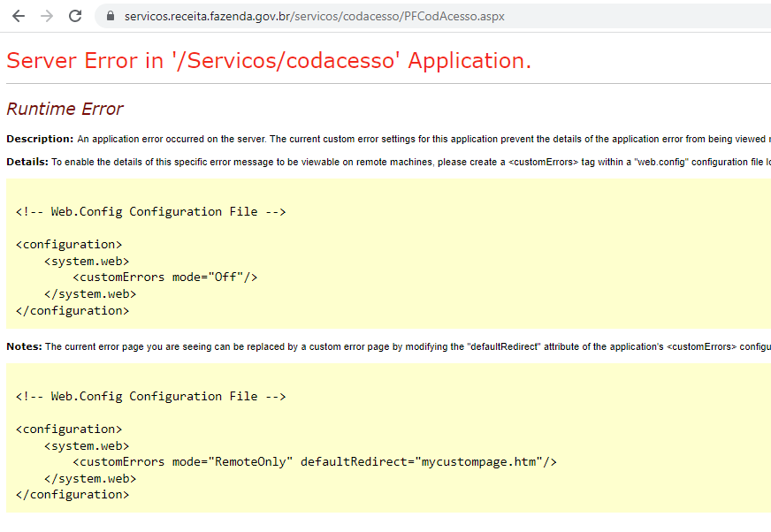Click the bold "Details:" label
This screenshot has height=532, width=771.
(27, 163)
